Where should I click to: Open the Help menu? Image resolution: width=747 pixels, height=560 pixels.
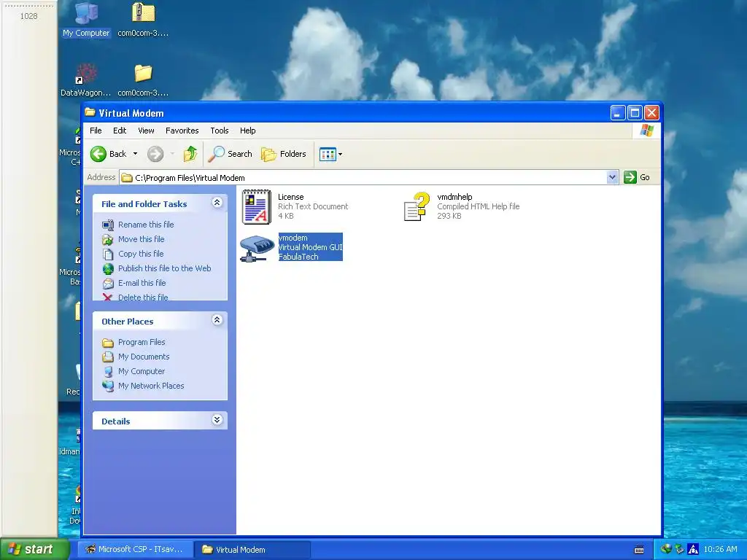point(248,131)
